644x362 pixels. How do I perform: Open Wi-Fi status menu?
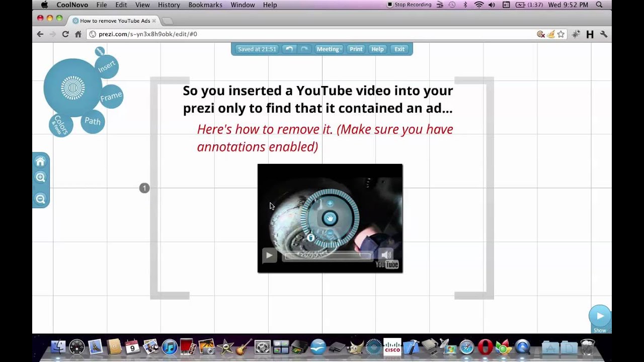(479, 5)
